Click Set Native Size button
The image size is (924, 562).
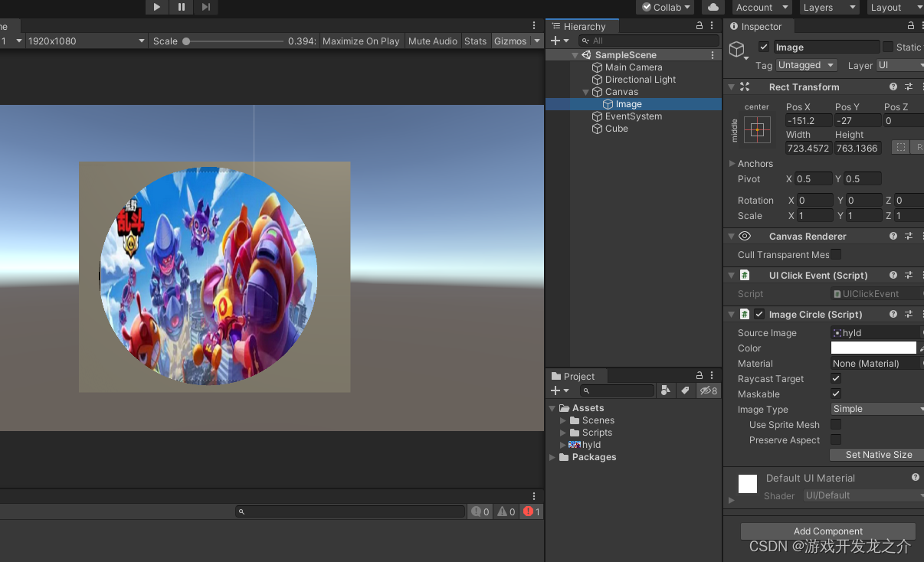[879, 454]
